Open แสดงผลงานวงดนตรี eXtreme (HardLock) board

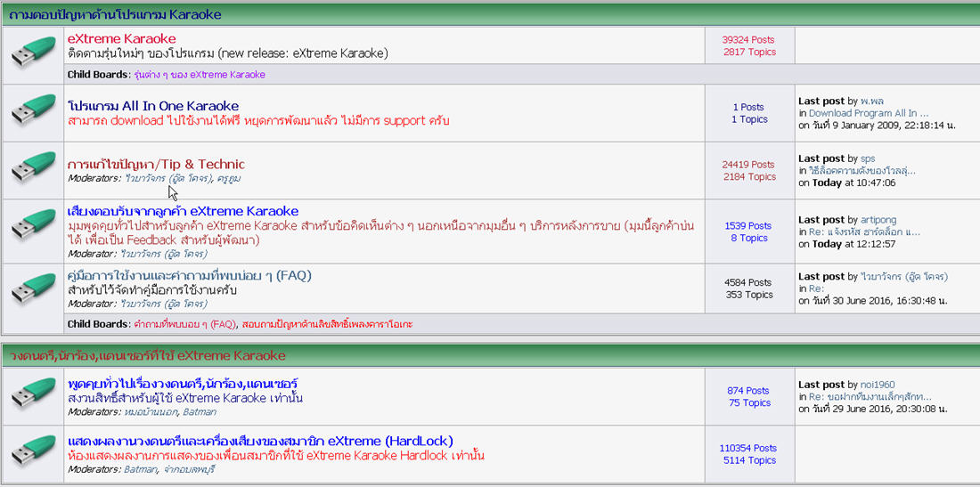click(261, 441)
